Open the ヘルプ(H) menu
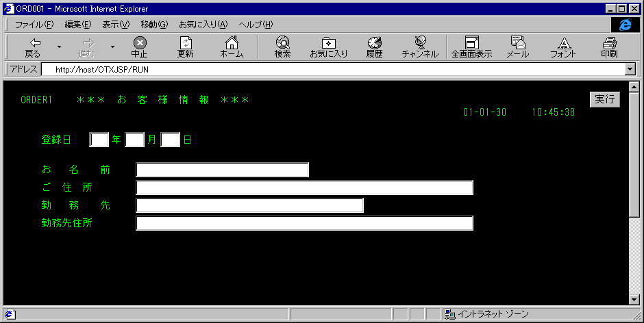644x323 pixels. (256, 25)
